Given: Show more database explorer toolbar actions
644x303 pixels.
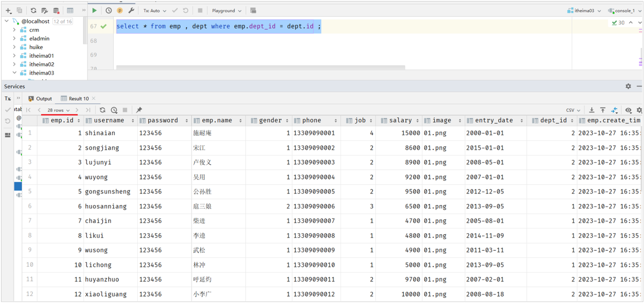Looking at the screenshot, I should click(84, 11).
